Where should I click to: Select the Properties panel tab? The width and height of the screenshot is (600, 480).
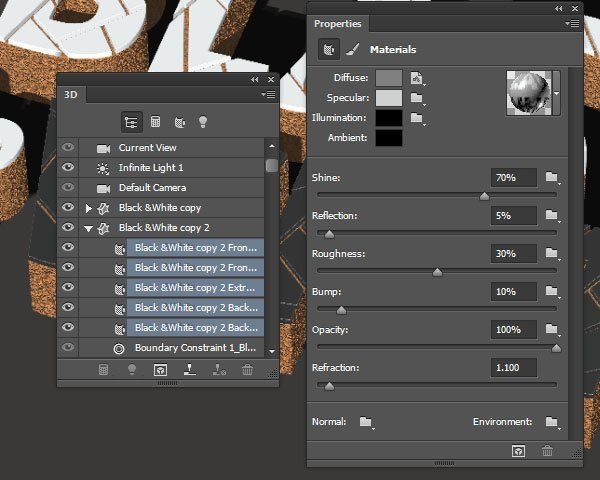[338, 24]
